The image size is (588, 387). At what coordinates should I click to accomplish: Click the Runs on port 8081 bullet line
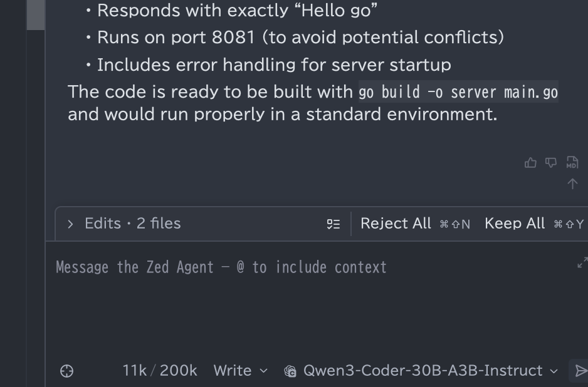pyautogui.click(x=300, y=38)
